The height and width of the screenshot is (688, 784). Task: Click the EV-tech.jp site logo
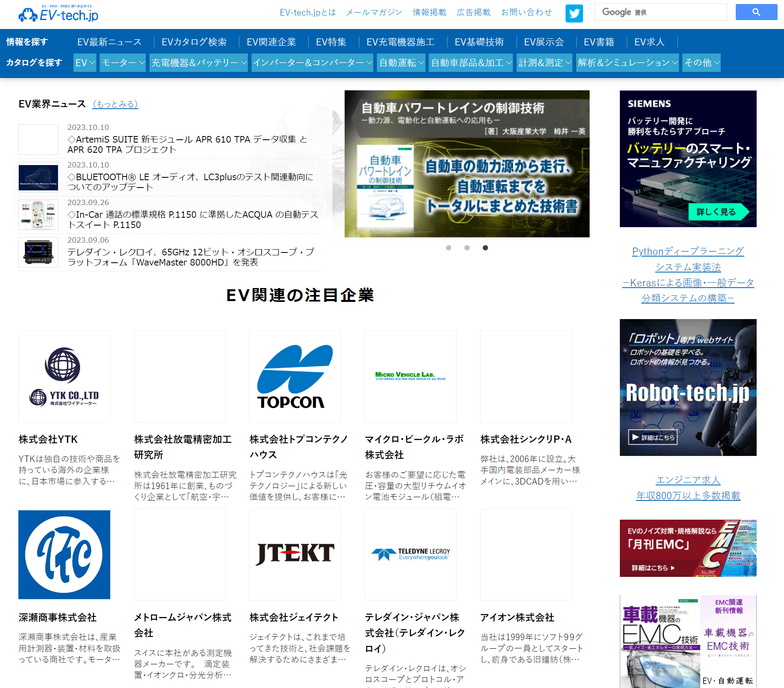(58, 14)
